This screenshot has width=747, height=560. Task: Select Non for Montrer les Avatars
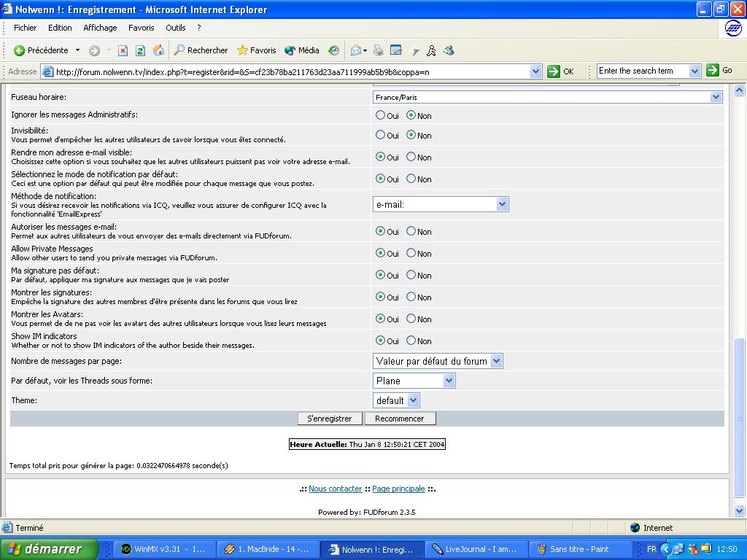[x=411, y=319]
